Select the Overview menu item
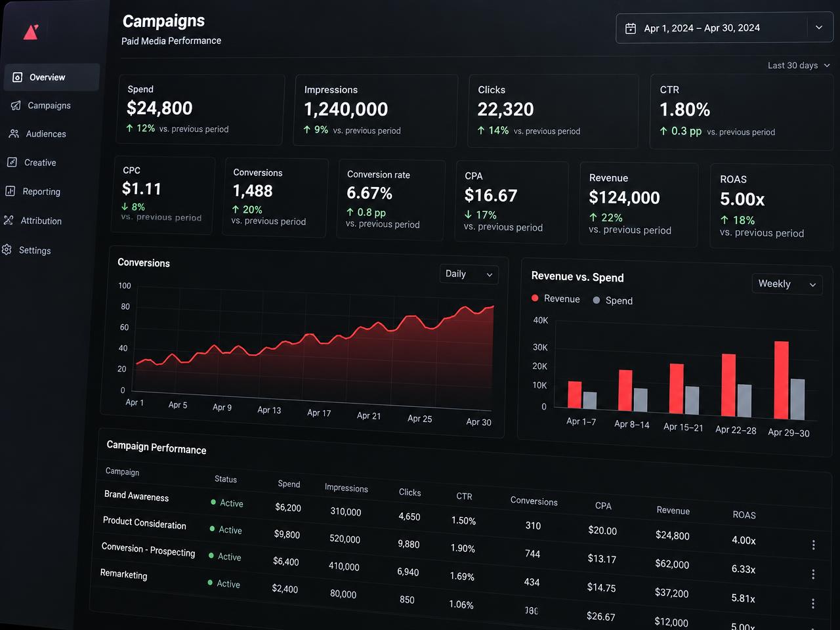 point(52,77)
